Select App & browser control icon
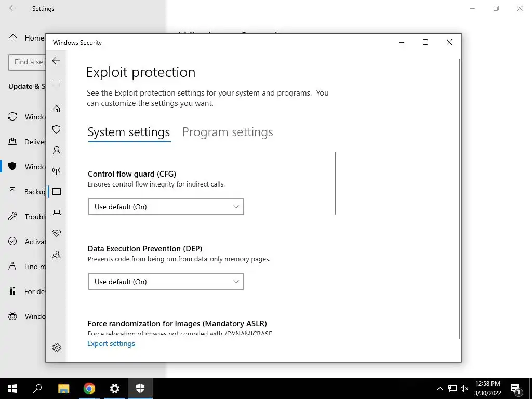 point(57,192)
